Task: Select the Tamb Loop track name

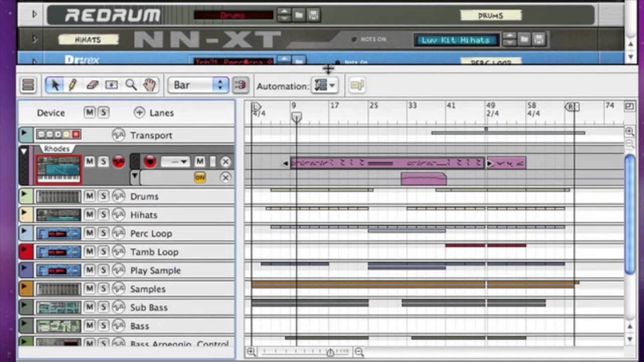Action: point(154,252)
